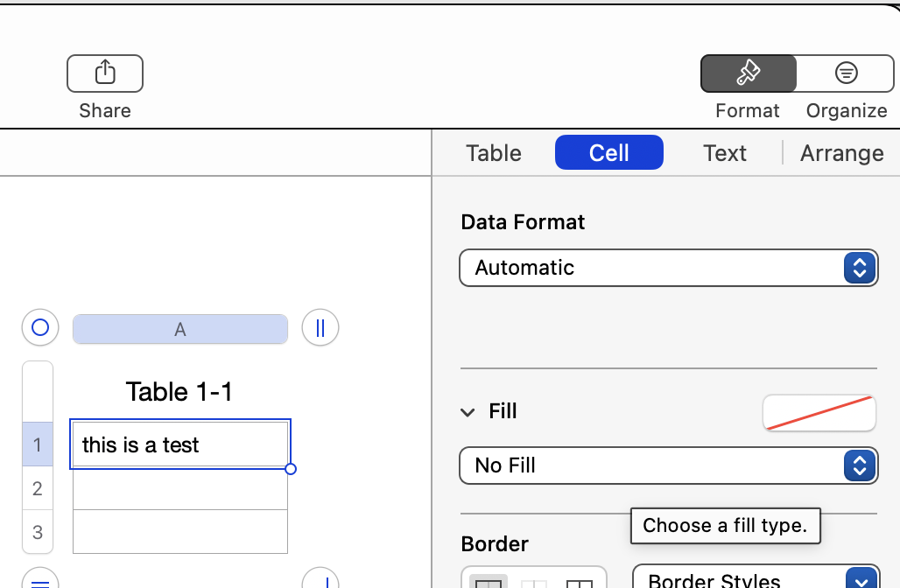Click the column add handle beside column A
The height and width of the screenshot is (588, 900).
(320, 328)
